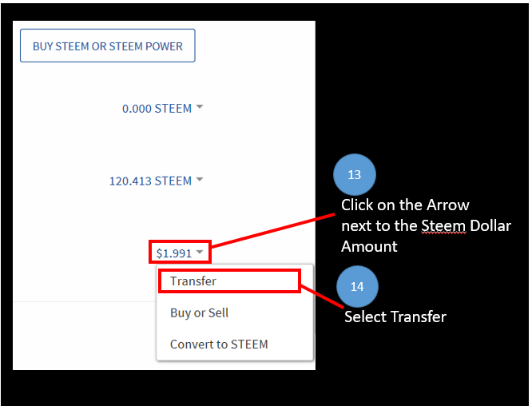Click the red line from step 14
This screenshot has width=532, height=410.
(323, 296)
